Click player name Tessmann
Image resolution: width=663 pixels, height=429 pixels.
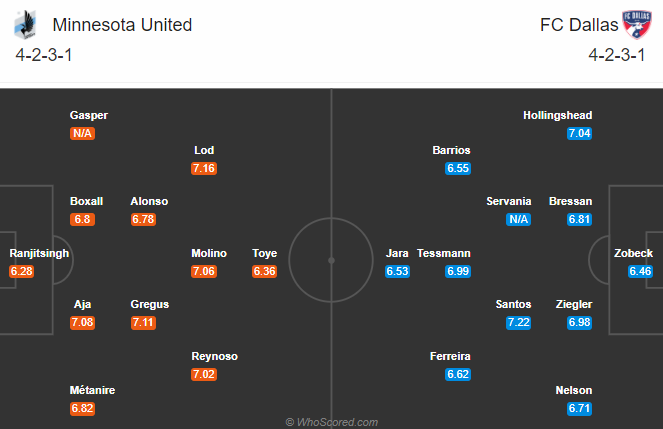[444, 253]
